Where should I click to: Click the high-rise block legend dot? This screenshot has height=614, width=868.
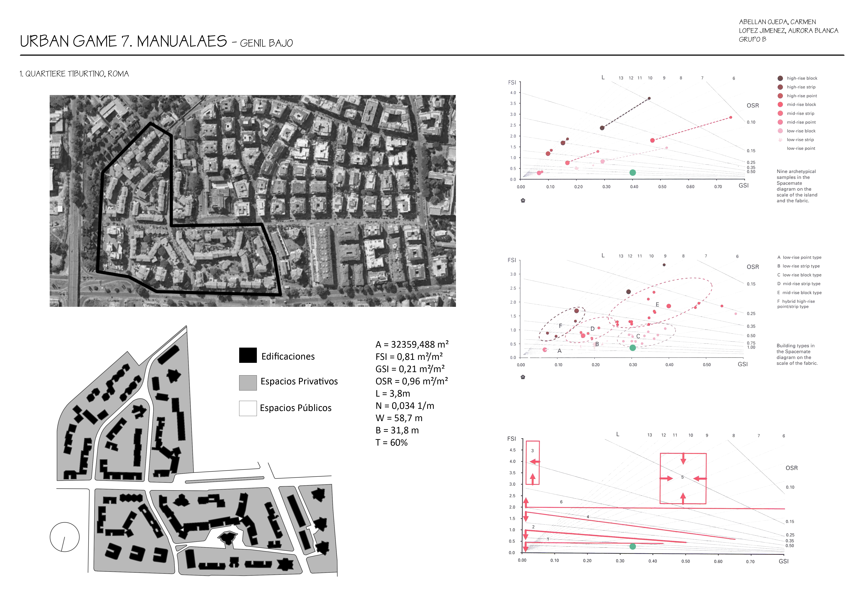[780, 78]
